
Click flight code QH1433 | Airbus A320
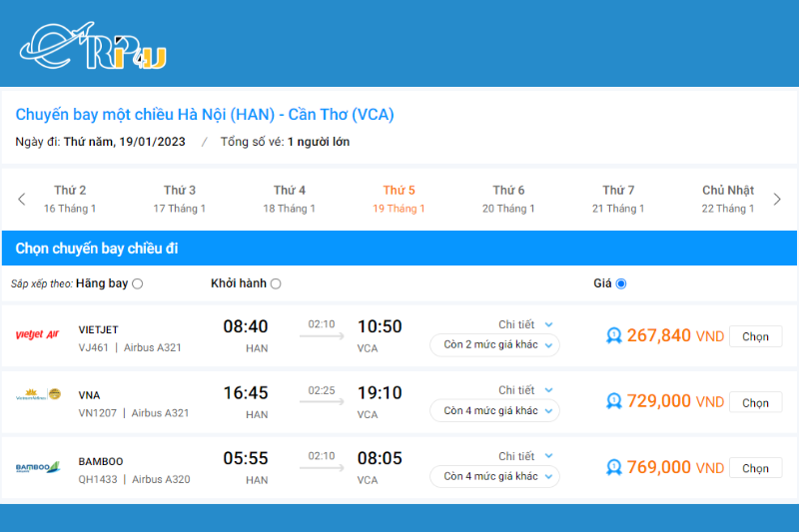[134, 479]
